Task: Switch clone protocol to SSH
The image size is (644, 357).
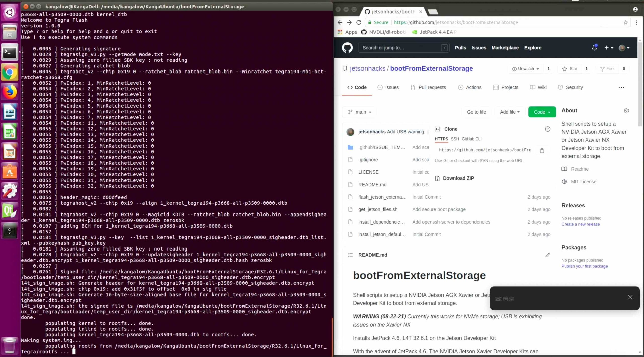Action: pos(455,139)
